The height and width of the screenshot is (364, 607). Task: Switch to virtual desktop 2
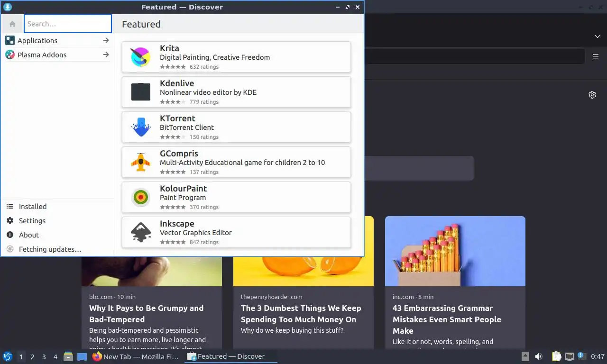click(x=33, y=357)
